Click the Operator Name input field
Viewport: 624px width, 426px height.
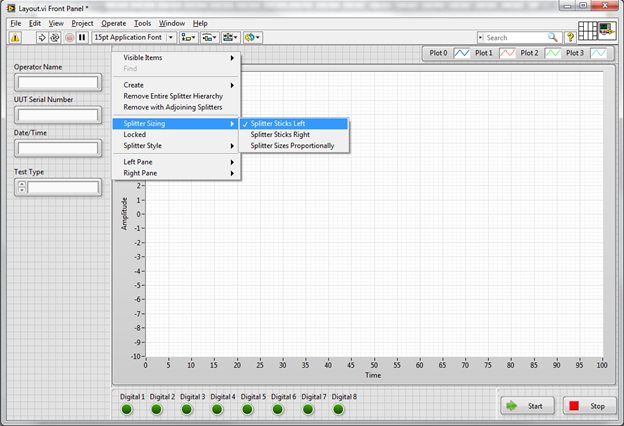(56, 82)
